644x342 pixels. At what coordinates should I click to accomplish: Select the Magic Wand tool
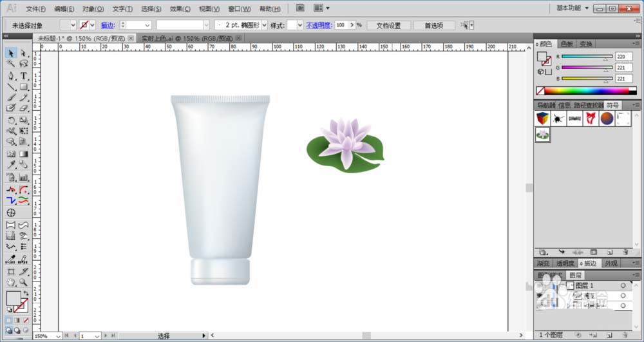coord(11,63)
